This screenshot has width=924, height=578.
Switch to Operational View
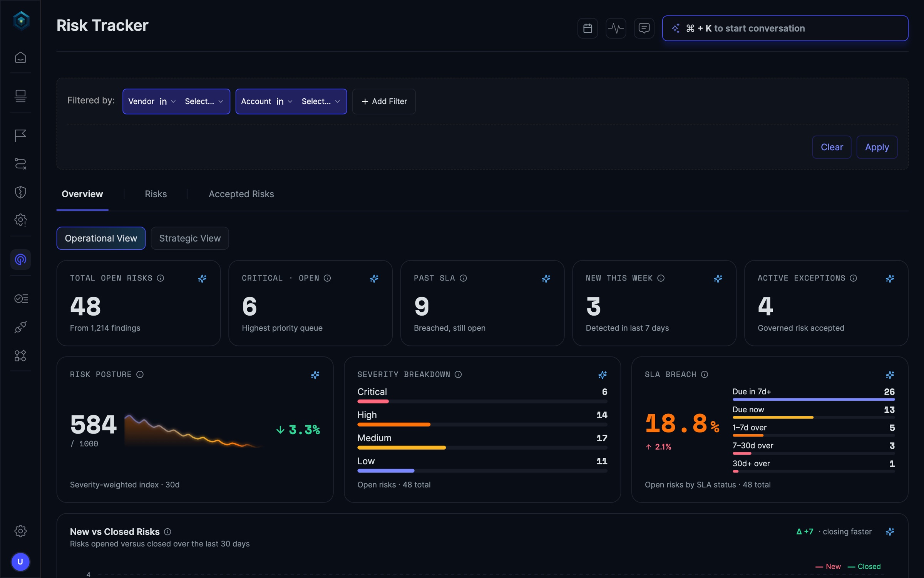click(101, 238)
